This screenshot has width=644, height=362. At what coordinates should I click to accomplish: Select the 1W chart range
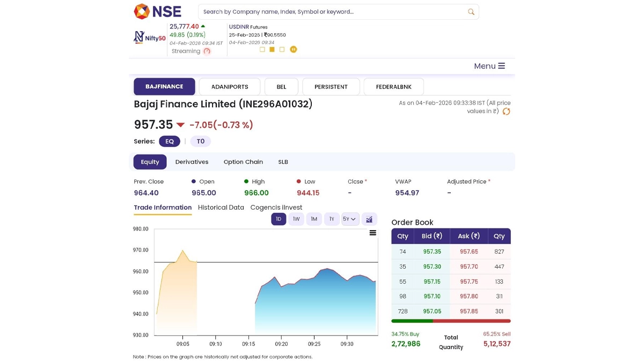click(296, 219)
